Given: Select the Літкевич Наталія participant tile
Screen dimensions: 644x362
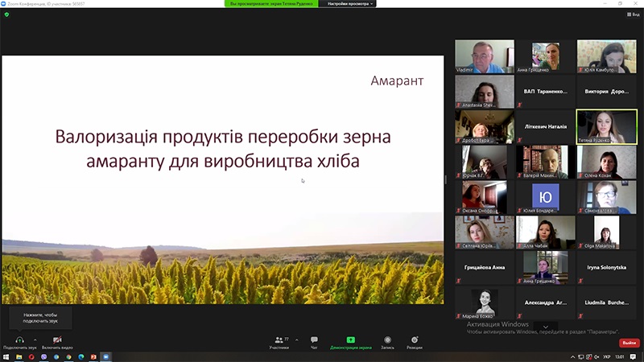Looking at the screenshot, I should pyautogui.click(x=546, y=127).
